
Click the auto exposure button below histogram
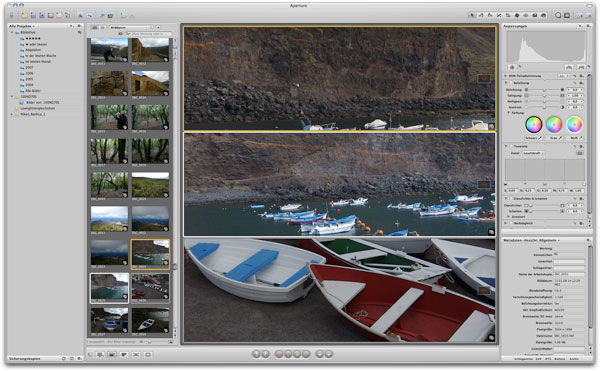coord(569,67)
